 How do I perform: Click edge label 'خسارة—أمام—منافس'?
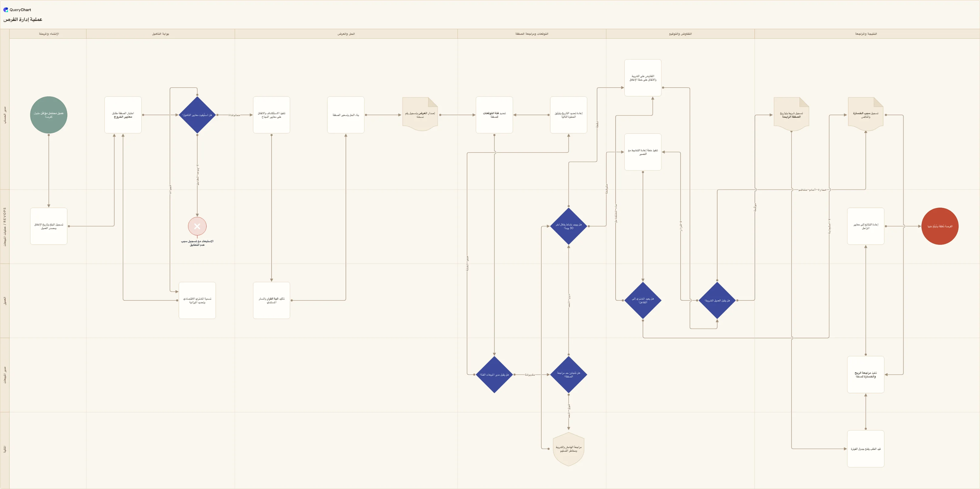click(x=812, y=189)
